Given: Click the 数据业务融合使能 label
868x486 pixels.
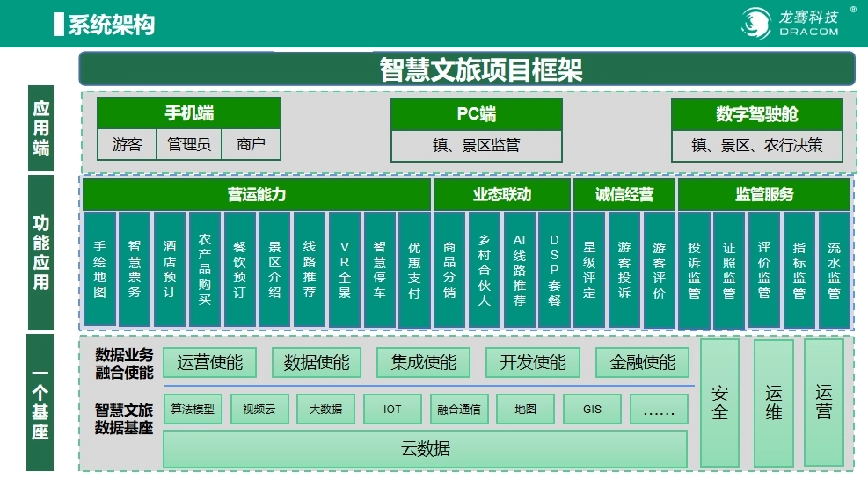Looking at the screenshot, I should point(124,363).
